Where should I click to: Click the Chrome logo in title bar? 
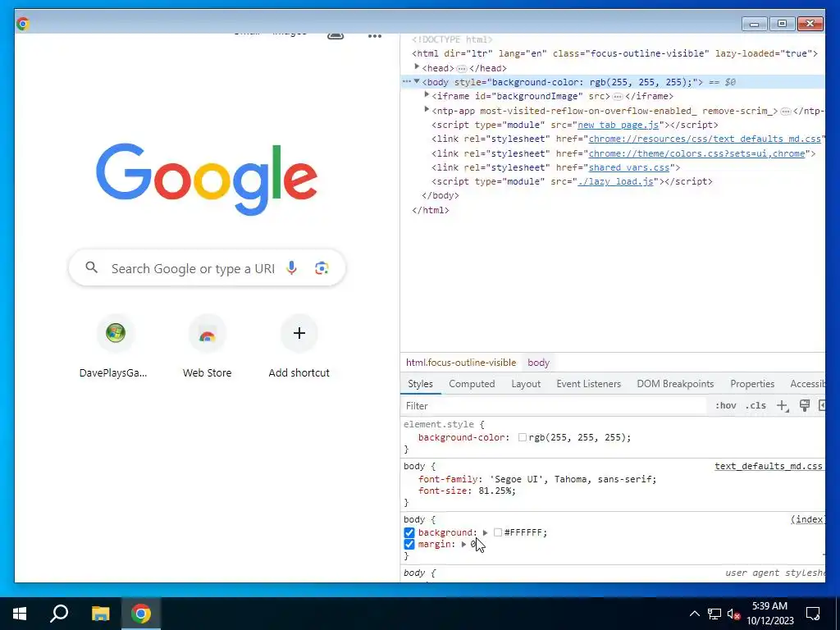23,24
